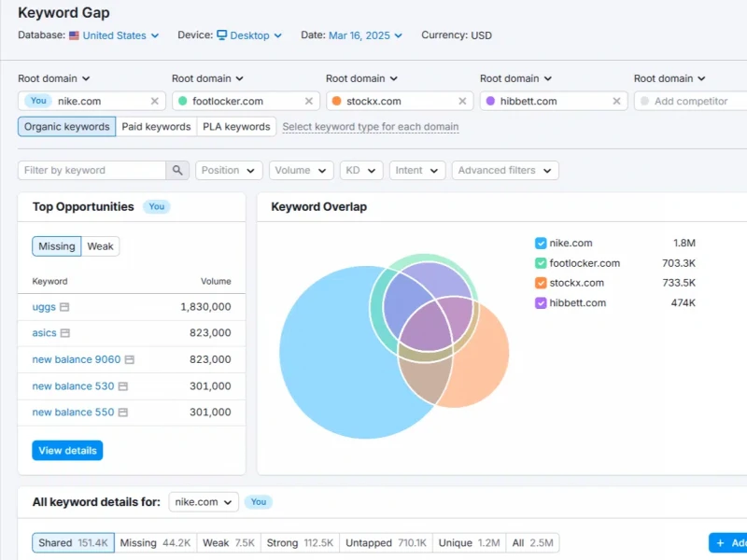
Task: Uncheck footlocker.com in Keyword Overlap legend
Action: [541, 263]
